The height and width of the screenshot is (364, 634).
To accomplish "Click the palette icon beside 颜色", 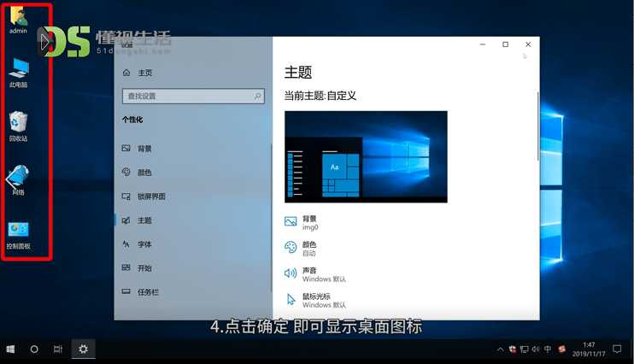I will click(x=291, y=247).
